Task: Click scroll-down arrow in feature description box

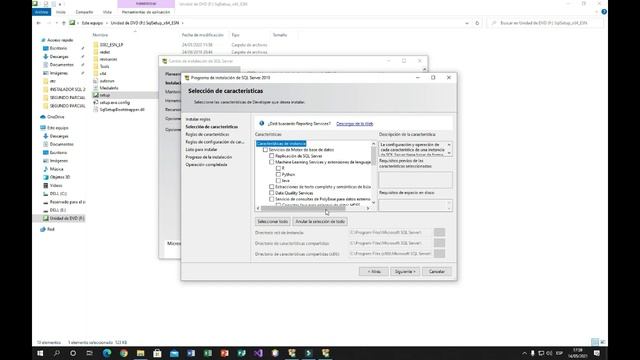Action: (x=449, y=153)
